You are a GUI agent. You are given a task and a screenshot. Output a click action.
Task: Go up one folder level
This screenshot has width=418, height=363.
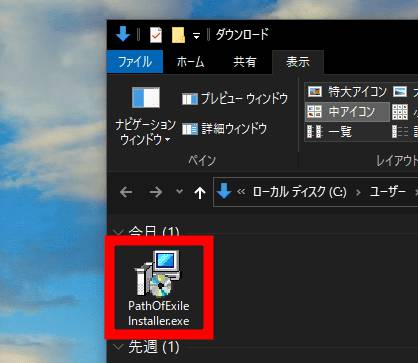coord(200,192)
